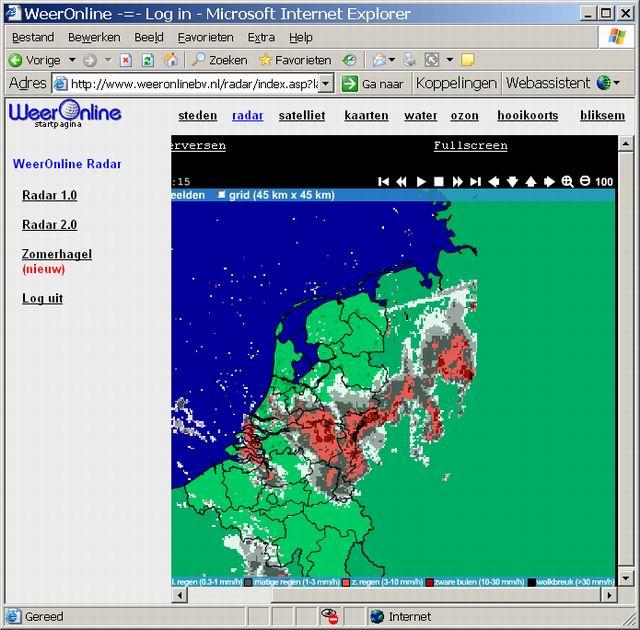This screenshot has height=630, width=640.
Task: Click the zware buien (10-30 mm/h) swatch
Action: (x=429, y=582)
